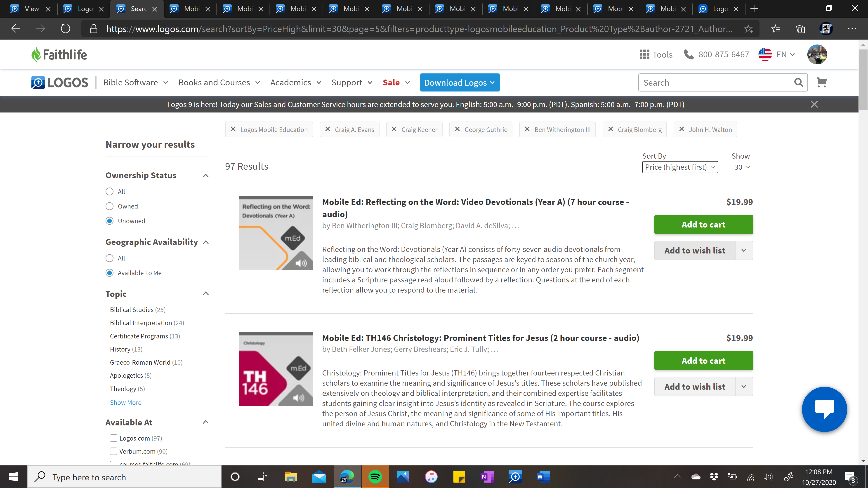Click Show More under Topic
Image resolution: width=868 pixels, height=488 pixels.
coord(125,402)
